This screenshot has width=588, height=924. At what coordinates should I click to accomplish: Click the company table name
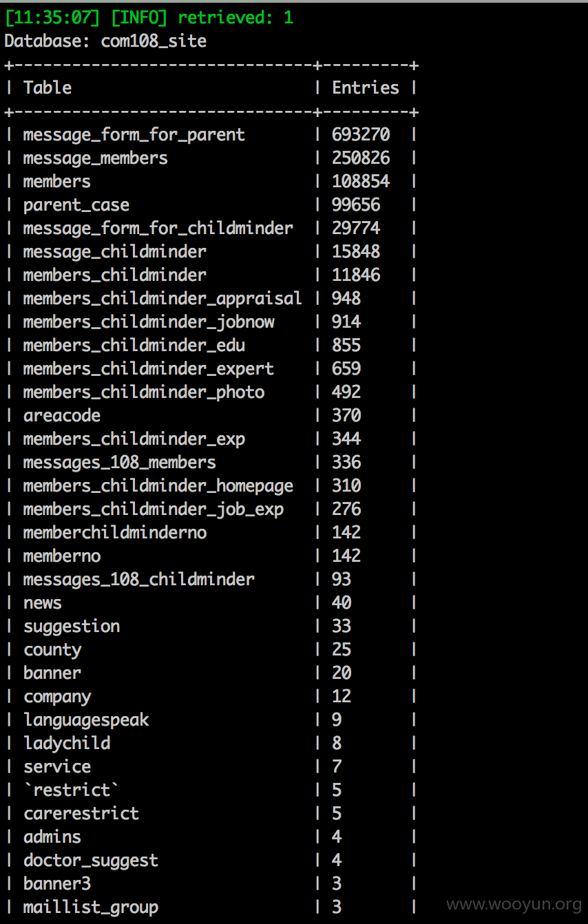[x=57, y=697]
